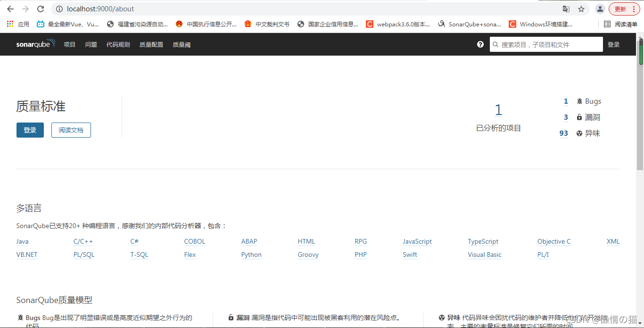Open the Flex language link

(190, 254)
